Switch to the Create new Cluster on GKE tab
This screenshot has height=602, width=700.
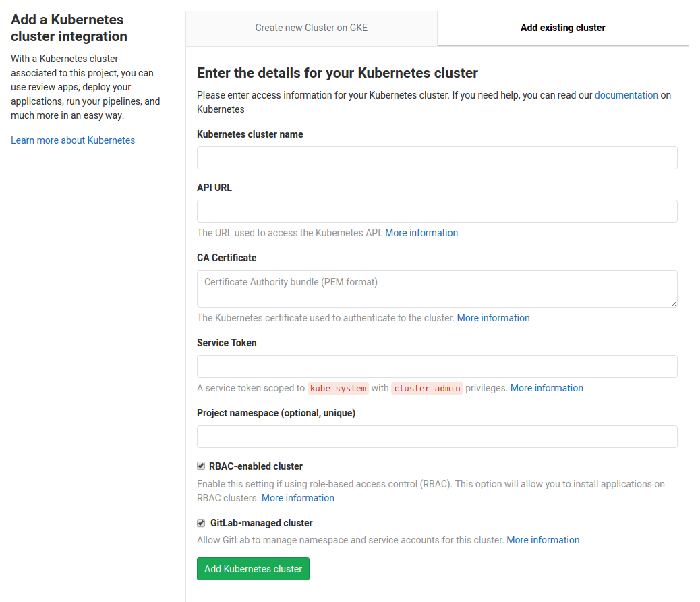[311, 28]
